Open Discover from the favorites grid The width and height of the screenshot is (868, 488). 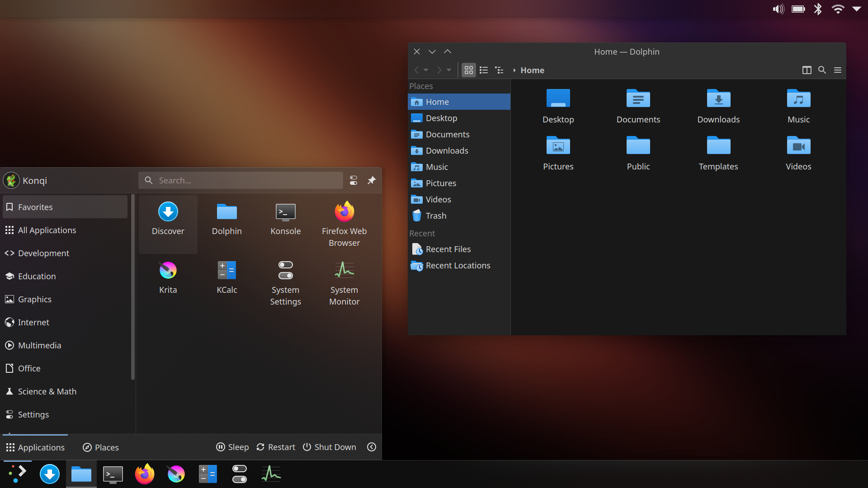click(x=168, y=224)
